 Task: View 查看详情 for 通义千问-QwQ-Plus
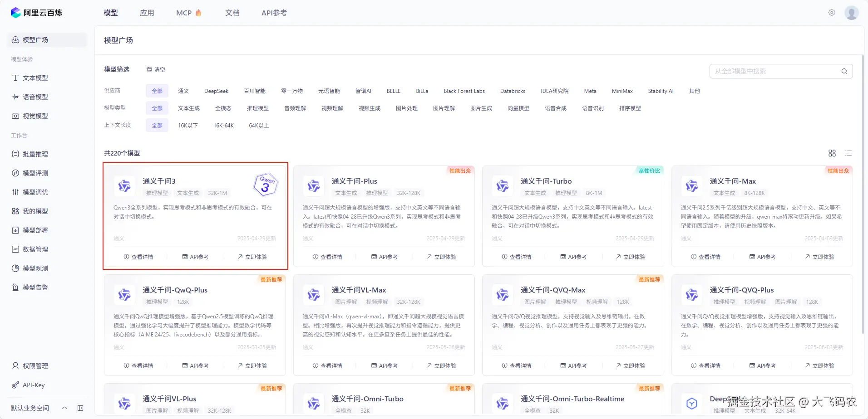pyautogui.click(x=138, y=366)
